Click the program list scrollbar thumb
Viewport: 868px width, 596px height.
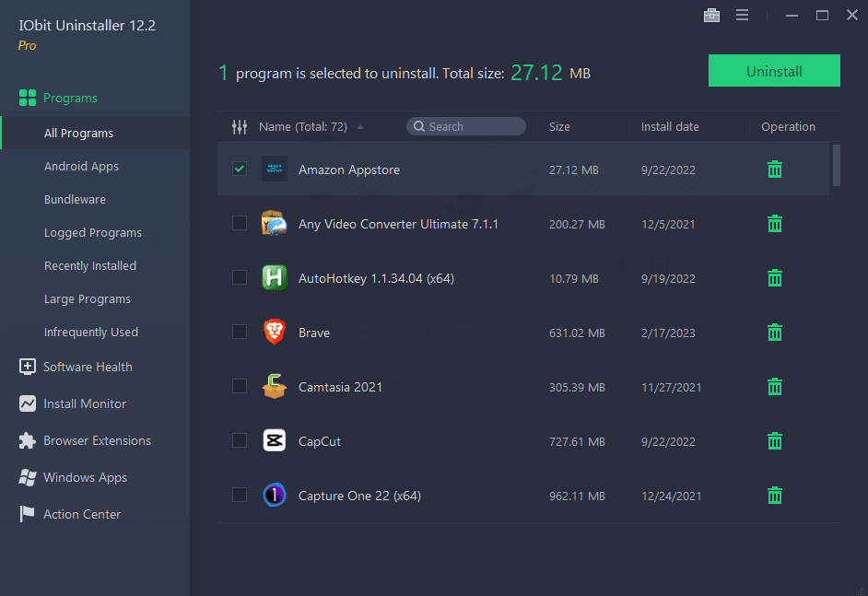coord(836,166)
